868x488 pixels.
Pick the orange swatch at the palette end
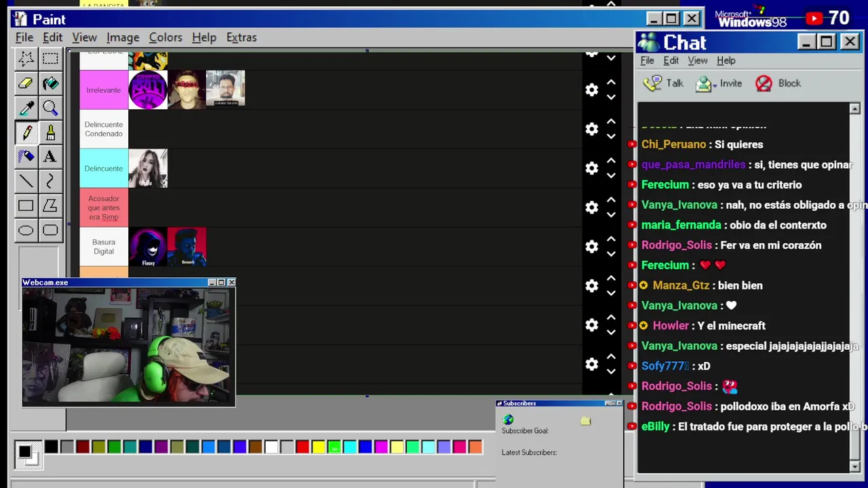(x=475, y=447)
